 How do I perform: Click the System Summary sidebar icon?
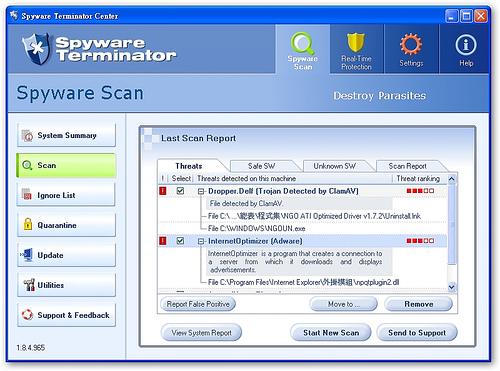27,136
